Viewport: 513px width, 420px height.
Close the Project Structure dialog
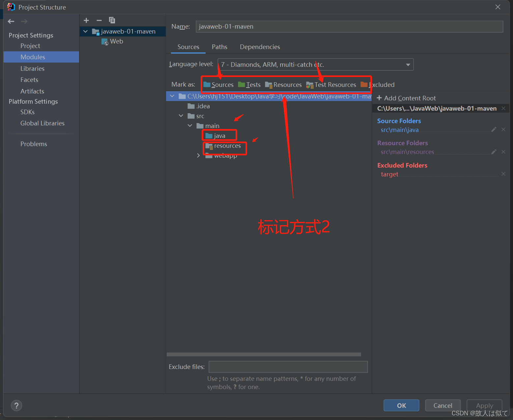(498, 7)
